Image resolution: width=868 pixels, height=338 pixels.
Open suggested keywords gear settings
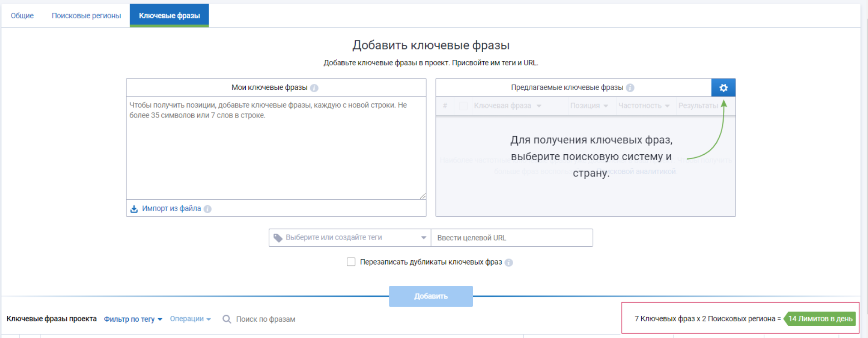pos(723,88)
